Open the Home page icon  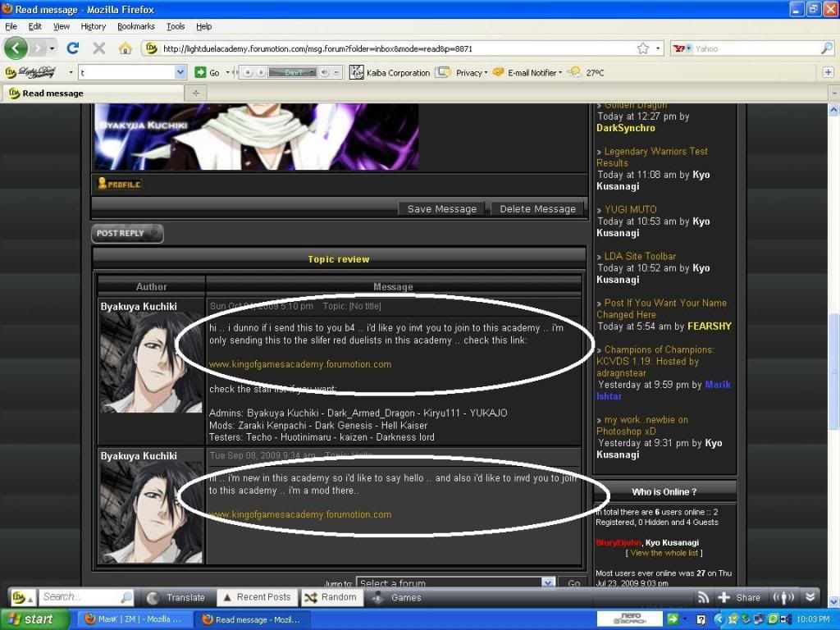coord(126,48)
